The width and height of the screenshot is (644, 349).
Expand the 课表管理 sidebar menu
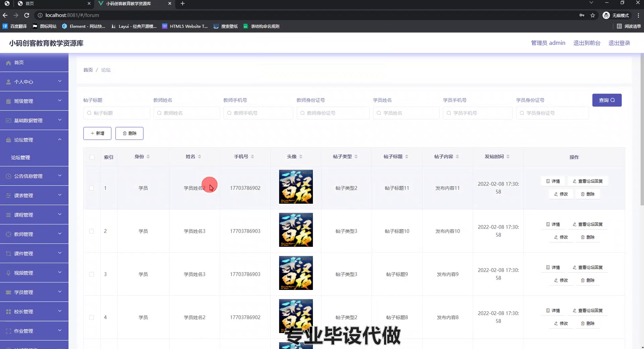[x=34, y=195]
